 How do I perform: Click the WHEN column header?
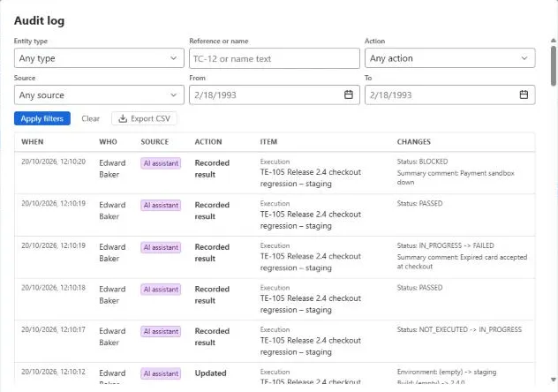point(33,142)
